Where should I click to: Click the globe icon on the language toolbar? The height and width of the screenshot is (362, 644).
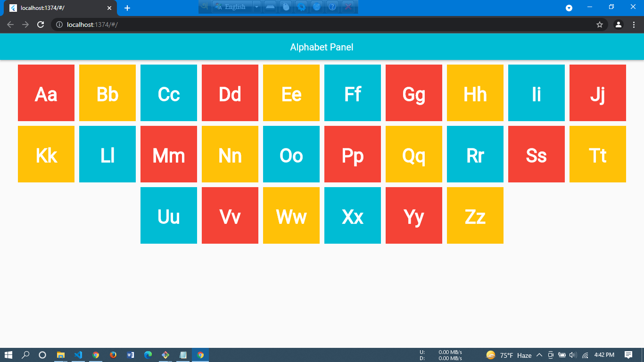point(316,7)
